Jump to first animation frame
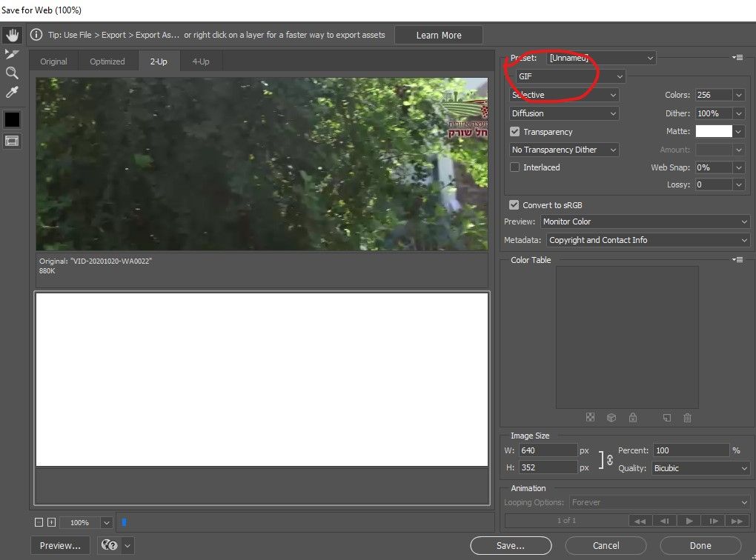 click(640, 521)
